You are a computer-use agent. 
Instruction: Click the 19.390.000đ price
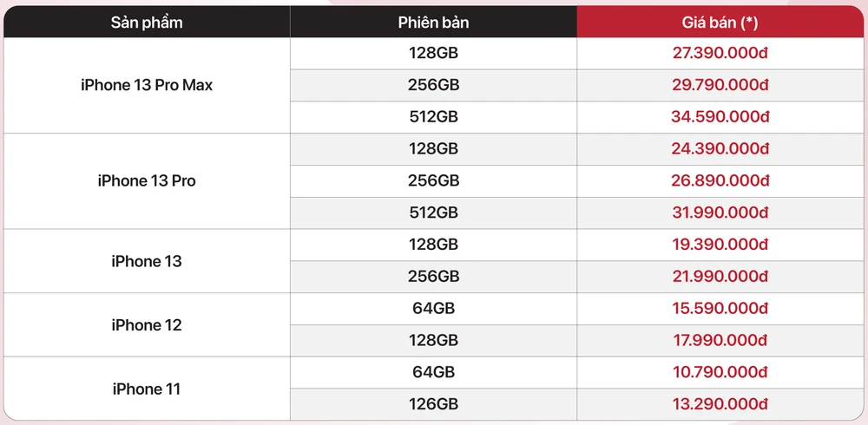pyautogui.click(x=720, y=245)
